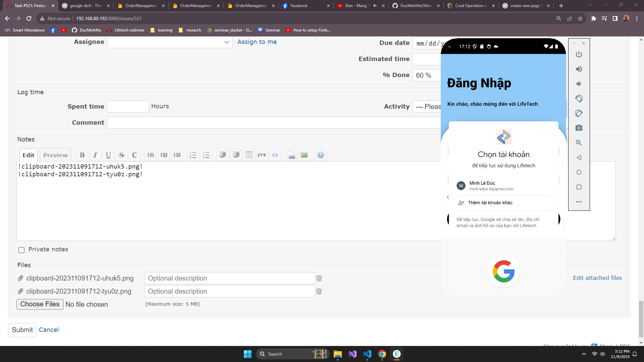644x362 pixels.
Task: Apply Strikethrough formatting in notes toolbar
Action: point(121,155)
